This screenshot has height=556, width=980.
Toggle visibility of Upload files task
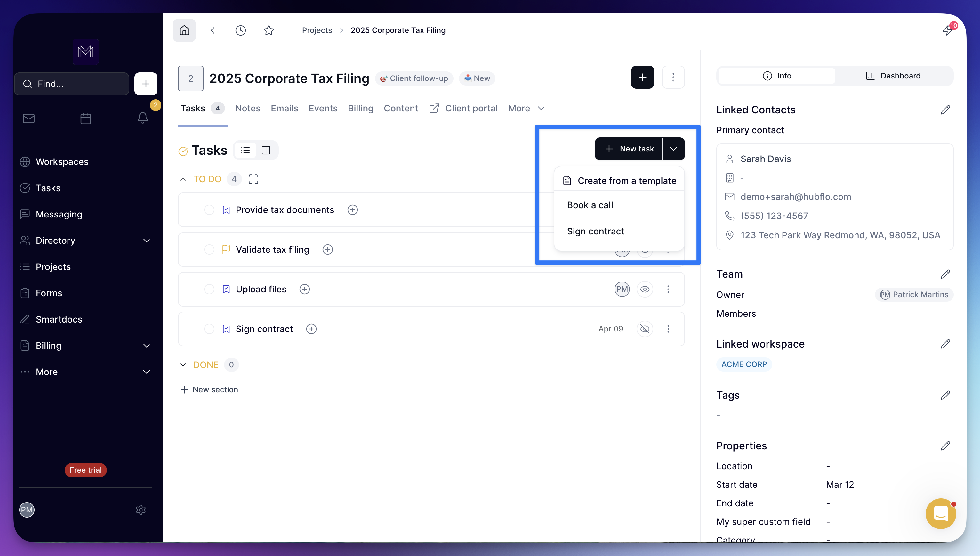[645, 289]
